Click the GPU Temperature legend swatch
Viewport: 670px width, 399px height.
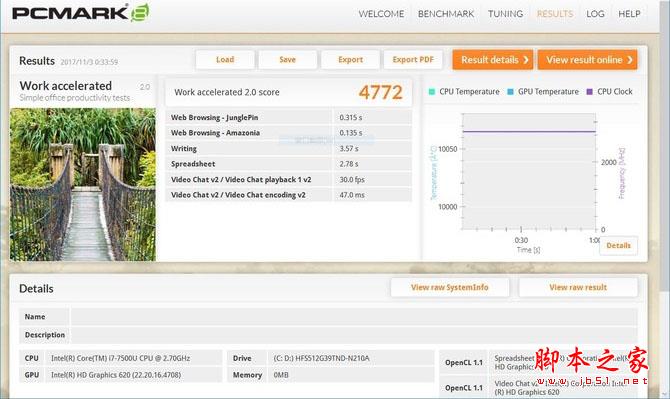click(510, 91)
